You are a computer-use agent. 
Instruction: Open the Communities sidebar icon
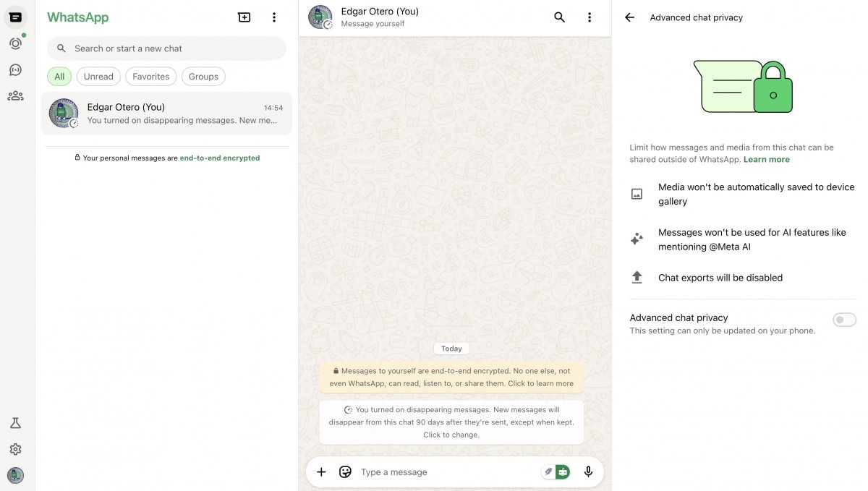click(x=15, y=95)
